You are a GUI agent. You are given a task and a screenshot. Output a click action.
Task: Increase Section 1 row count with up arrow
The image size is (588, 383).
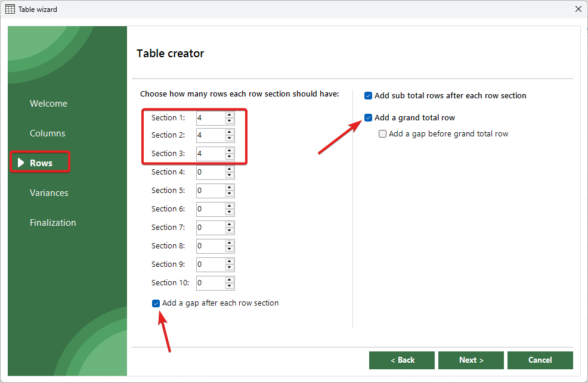[x=229, y=115]
